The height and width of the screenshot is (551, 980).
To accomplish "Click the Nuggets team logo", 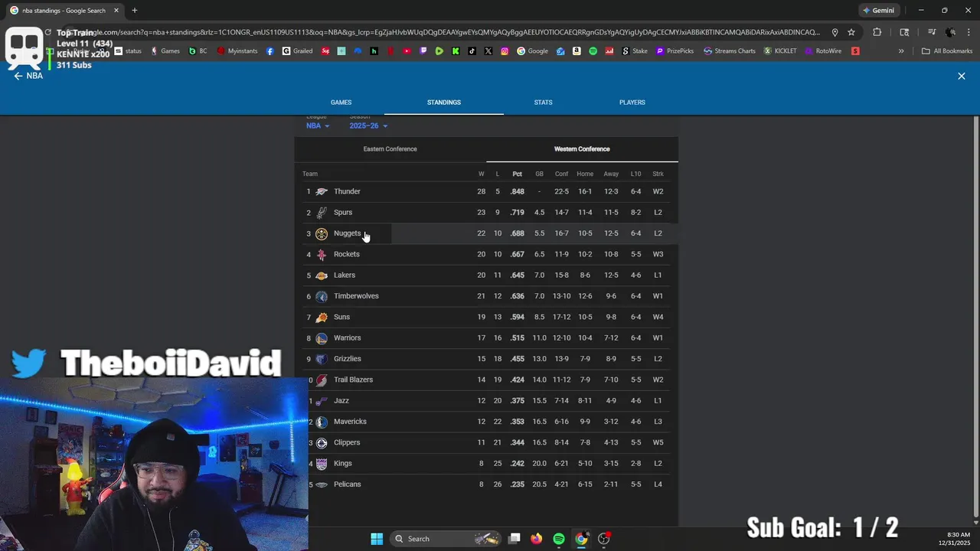I will 322,233.
